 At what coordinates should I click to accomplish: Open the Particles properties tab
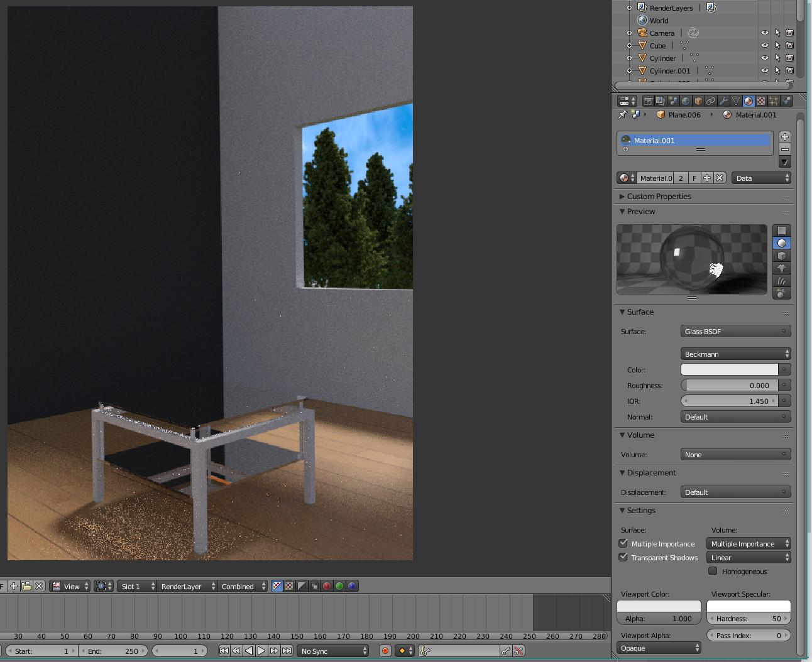click(773, 101)
